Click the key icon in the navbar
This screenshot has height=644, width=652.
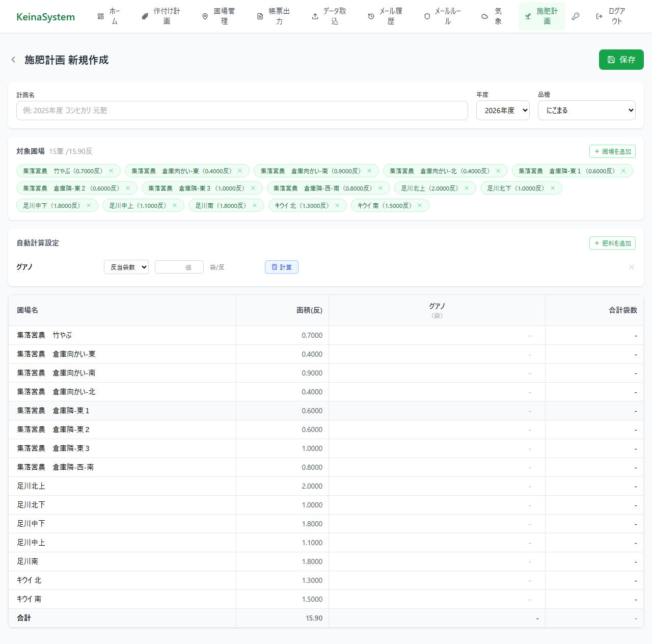[x=576, y=16]
